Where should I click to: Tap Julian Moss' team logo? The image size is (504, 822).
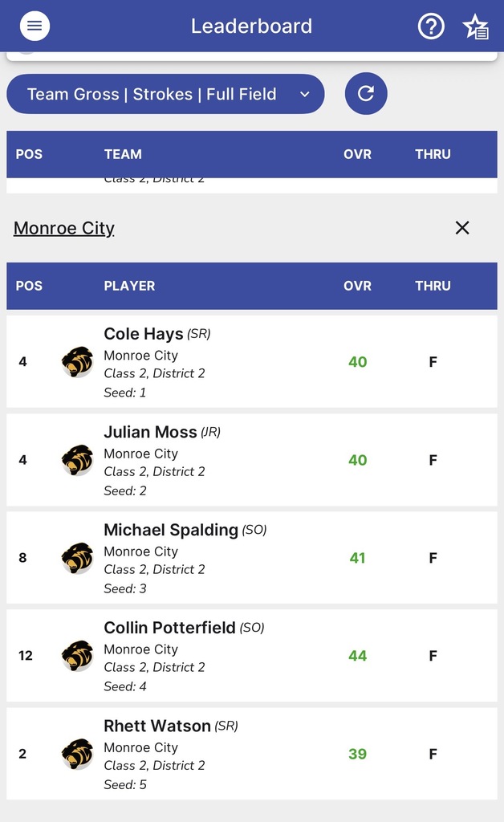click(78, 460)
